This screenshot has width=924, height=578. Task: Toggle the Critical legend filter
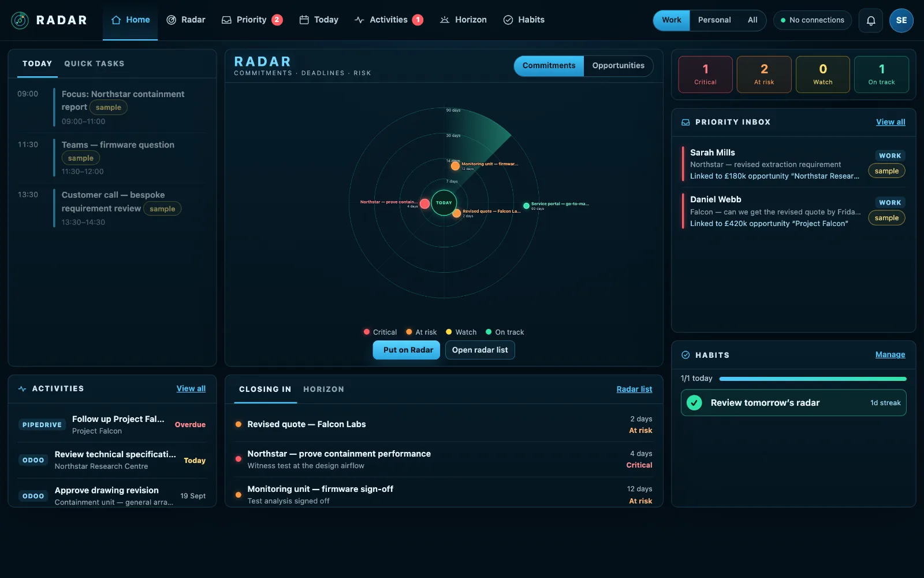point(380,332)
